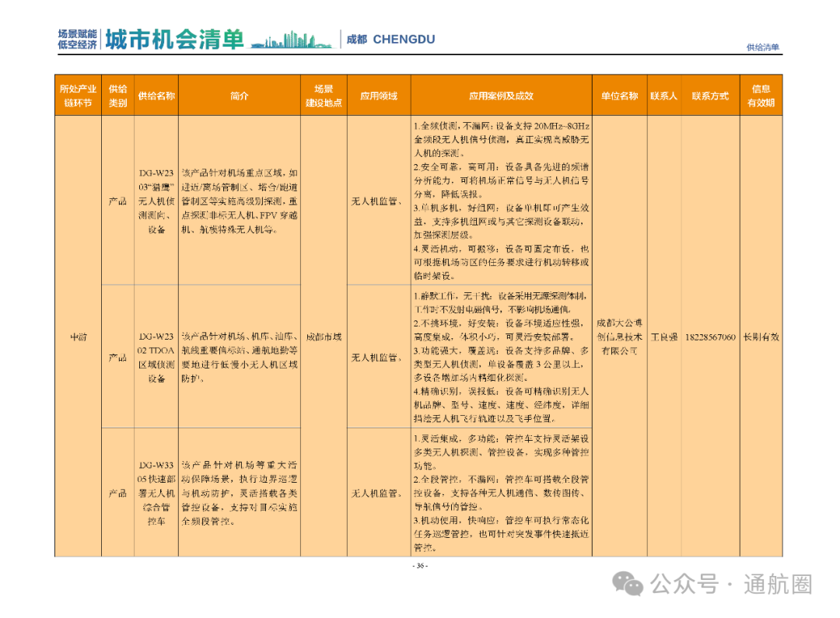Click the DG-W3305 supply name cell
Image resolution: width=840 pixels, height=618 pixels.
click(x=156, y=493)
